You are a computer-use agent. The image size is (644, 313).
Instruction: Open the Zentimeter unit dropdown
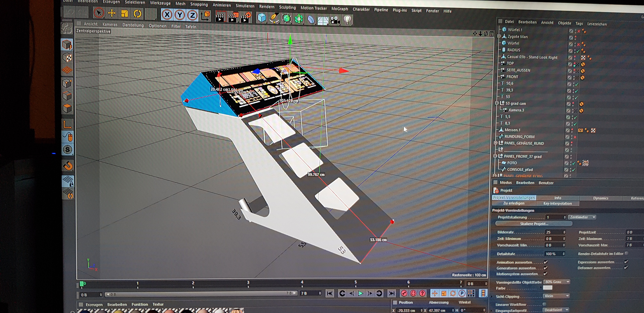582,217
